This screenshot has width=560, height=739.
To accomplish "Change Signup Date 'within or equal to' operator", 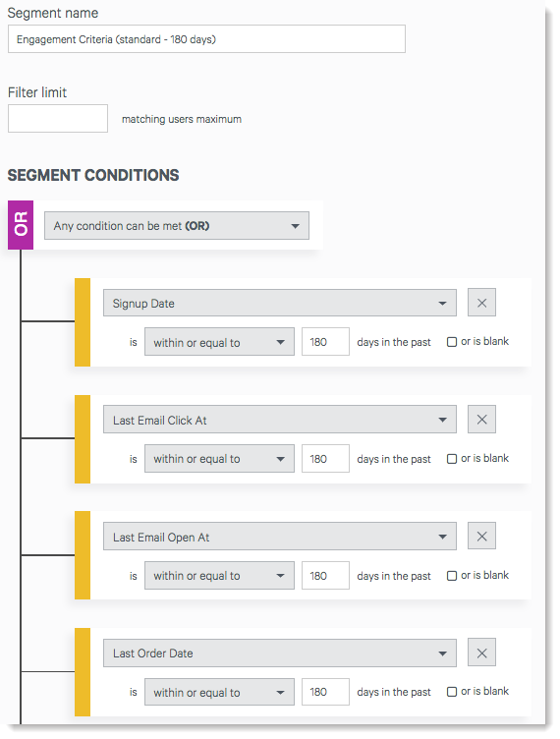I will click(x=219, y=342).
